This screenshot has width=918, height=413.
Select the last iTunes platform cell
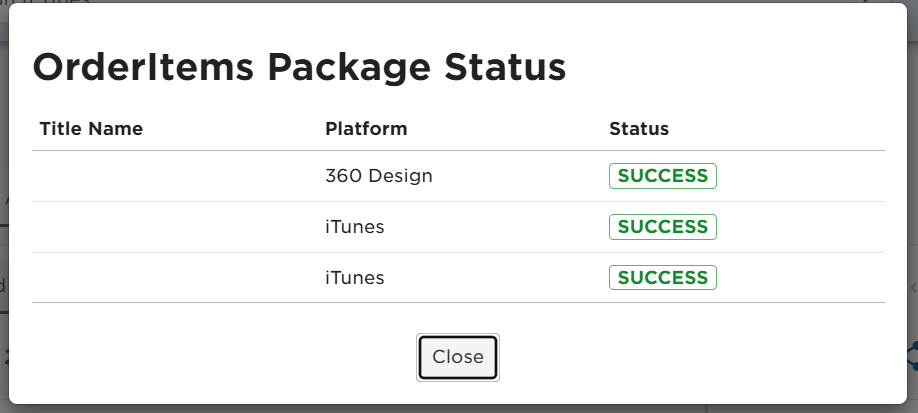(355, 278)
